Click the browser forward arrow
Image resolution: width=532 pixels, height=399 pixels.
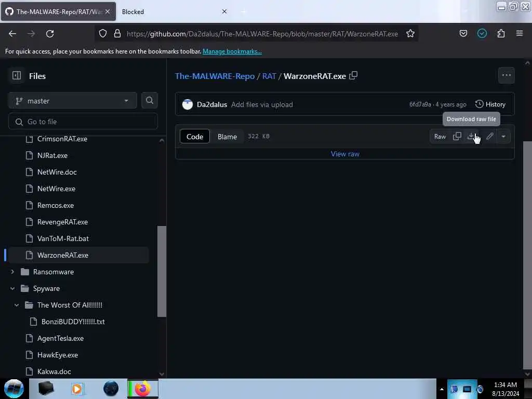point(31,34)
